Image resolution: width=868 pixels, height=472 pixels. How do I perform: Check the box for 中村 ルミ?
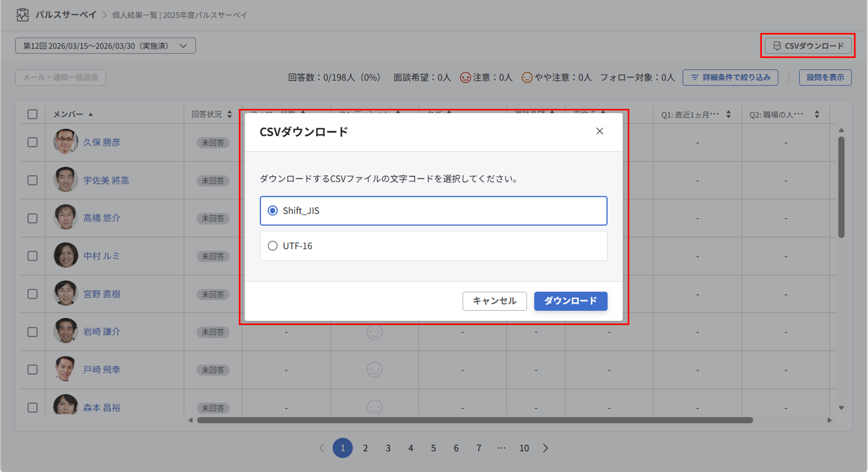tap(32, 256)
